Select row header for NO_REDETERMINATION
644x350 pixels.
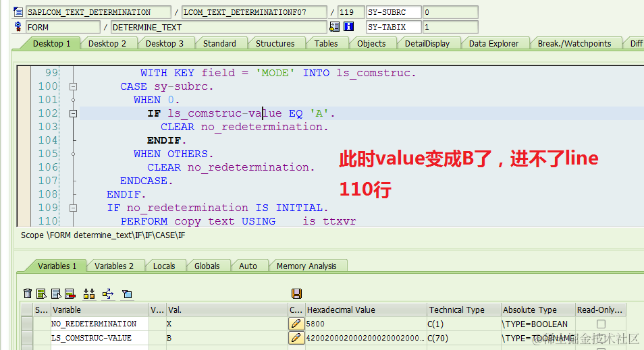[27, 324]
